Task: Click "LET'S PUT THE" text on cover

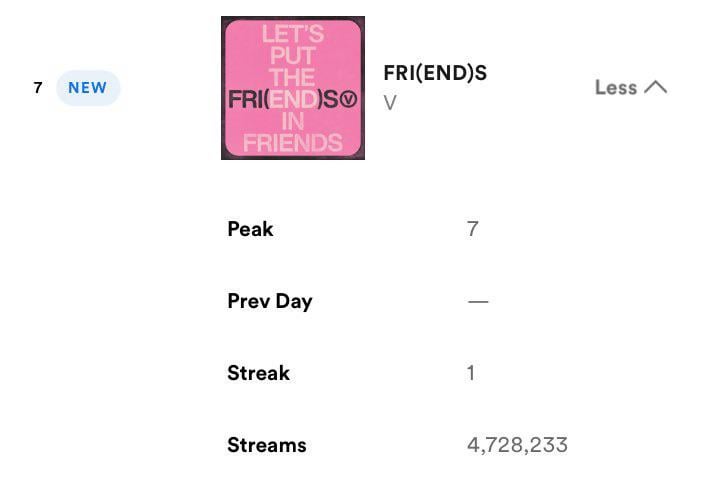Action: 292,55
